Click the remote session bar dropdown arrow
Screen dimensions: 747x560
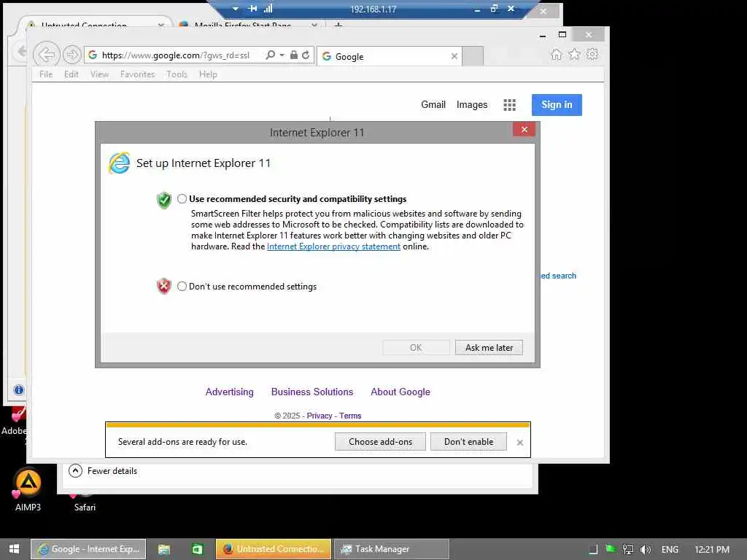point(236,9)
